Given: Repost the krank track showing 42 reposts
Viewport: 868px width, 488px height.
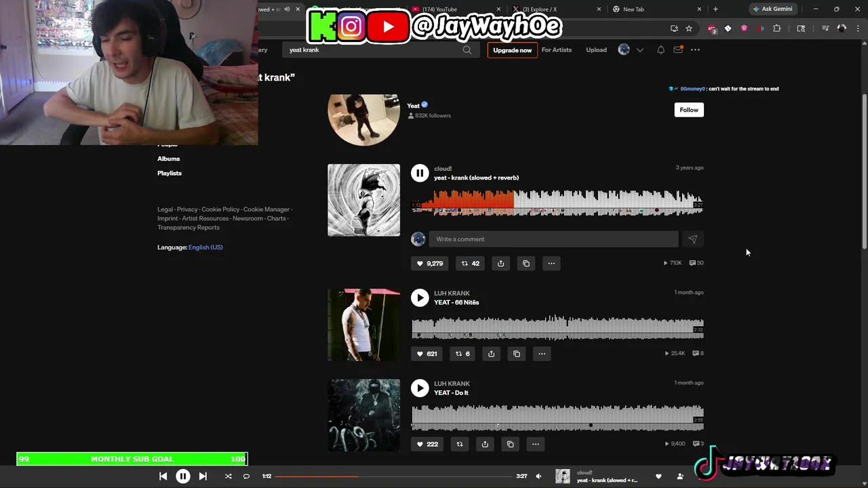Looking at the screenshot, I should click(x=470, y=263).
